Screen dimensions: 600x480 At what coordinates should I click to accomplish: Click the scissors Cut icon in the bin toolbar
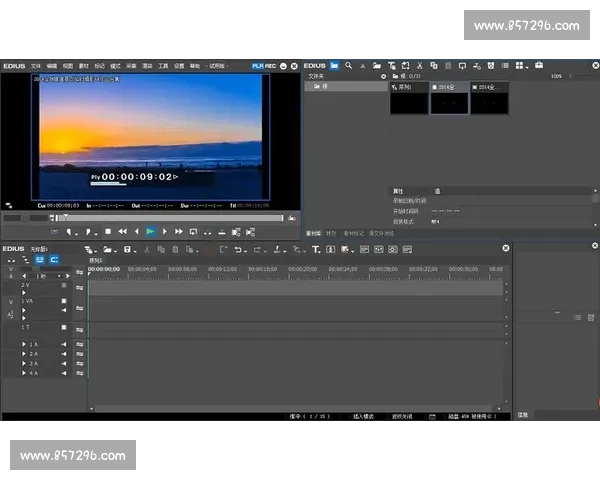click(x=420, y=65)
